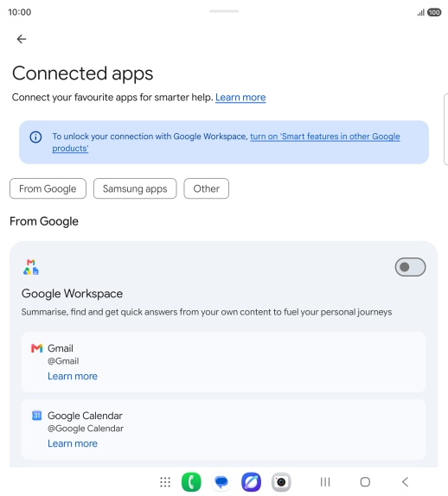
Task: Select the Samsung apps filter chip
Action: point(135,188)
